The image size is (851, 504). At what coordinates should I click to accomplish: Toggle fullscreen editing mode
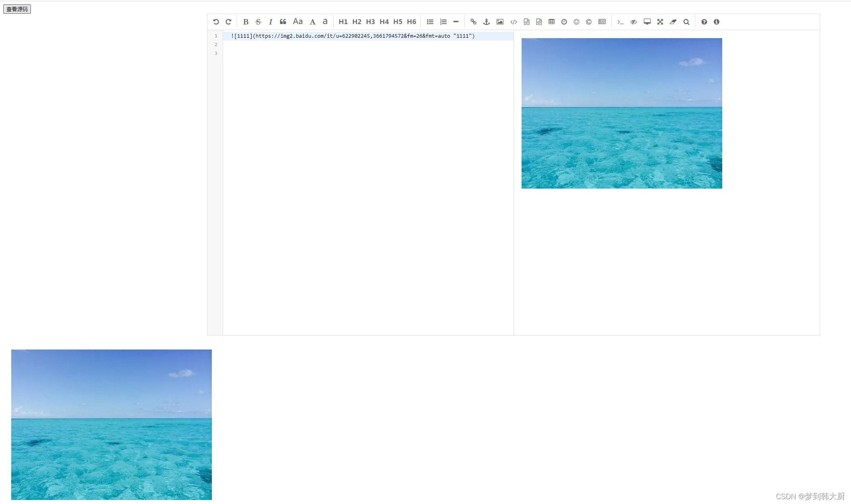point(660,22)
